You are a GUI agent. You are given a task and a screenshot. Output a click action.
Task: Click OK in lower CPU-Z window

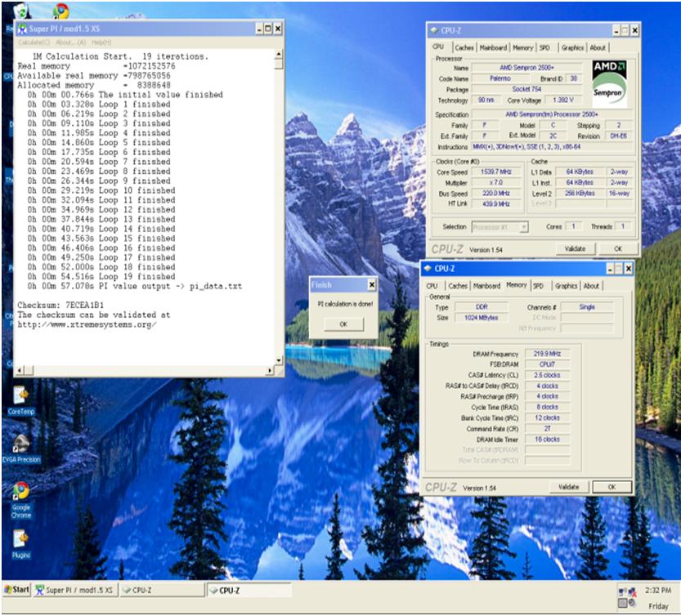(612, 487)
